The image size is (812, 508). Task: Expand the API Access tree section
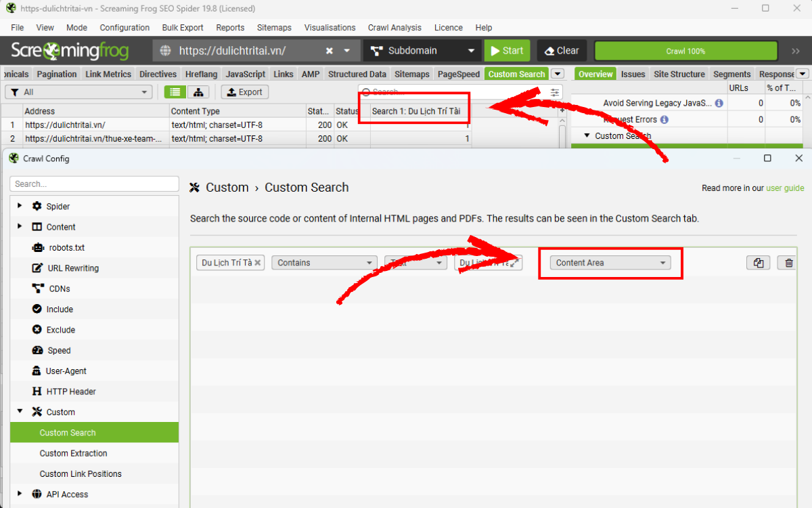click(x=20, y=494)
